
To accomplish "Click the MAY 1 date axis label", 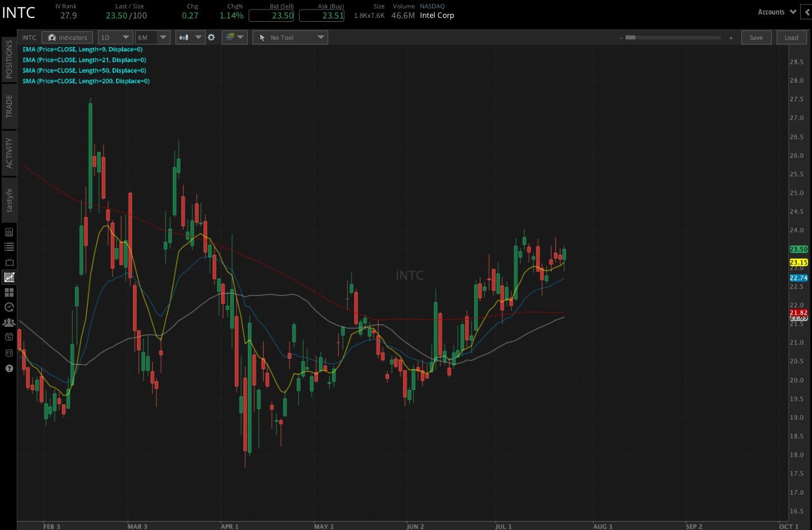I will [x=324, y=527].
